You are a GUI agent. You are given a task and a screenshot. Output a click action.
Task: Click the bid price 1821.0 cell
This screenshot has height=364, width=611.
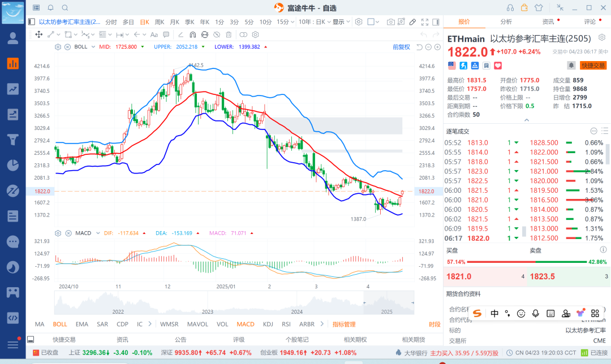(485, 276)
